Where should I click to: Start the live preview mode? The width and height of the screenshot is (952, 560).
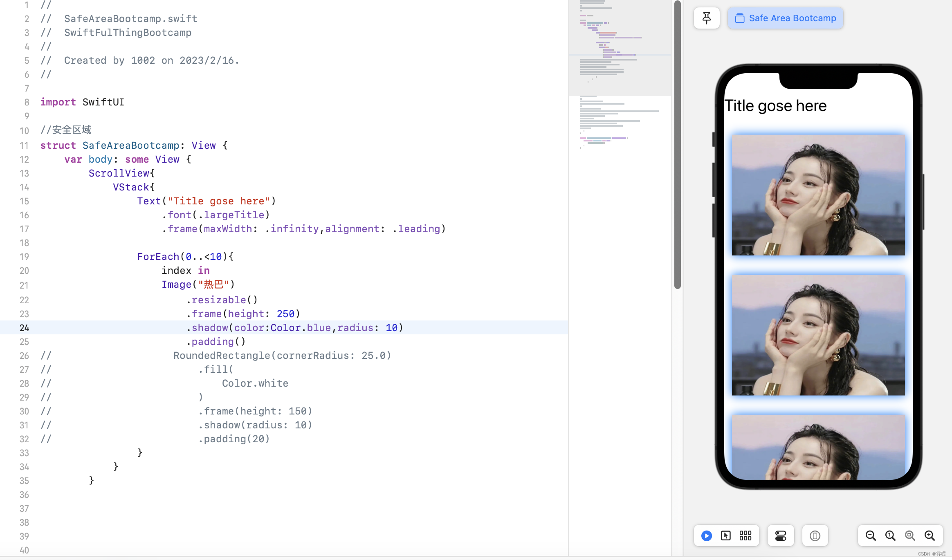click(x=706, y=535)
